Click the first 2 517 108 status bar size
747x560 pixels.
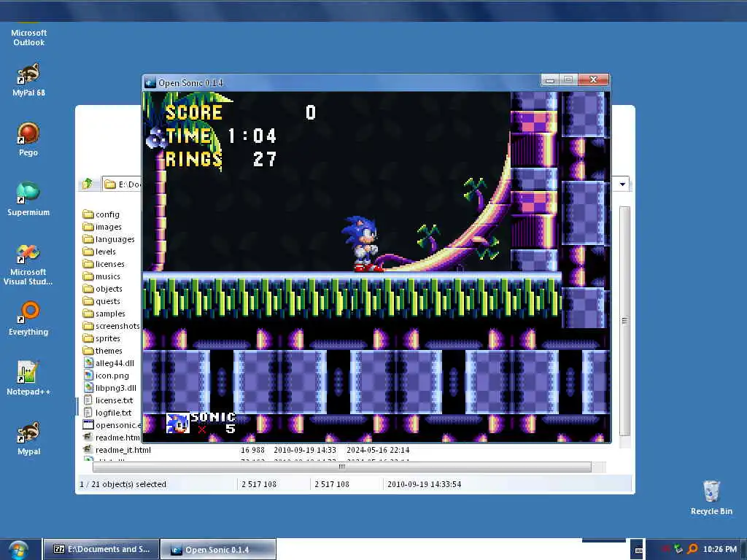click(x=259, y=484)
